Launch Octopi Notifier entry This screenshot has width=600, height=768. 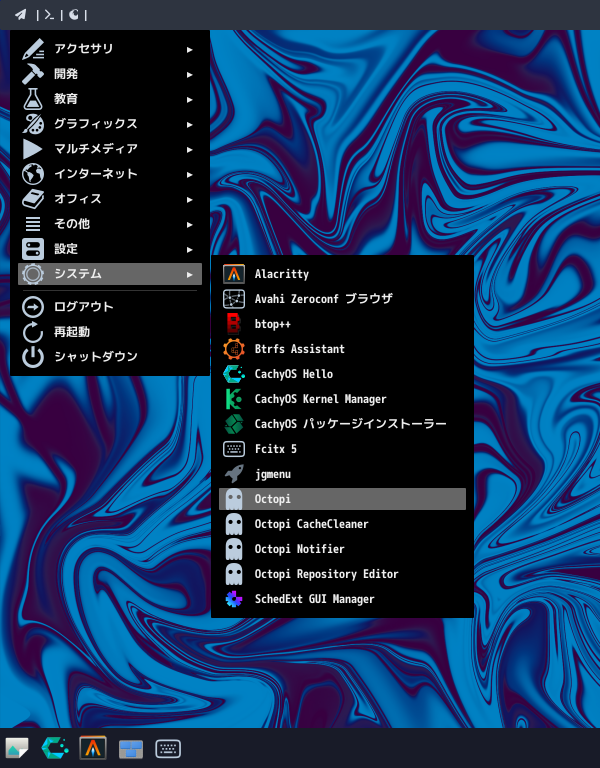[342, 549]
